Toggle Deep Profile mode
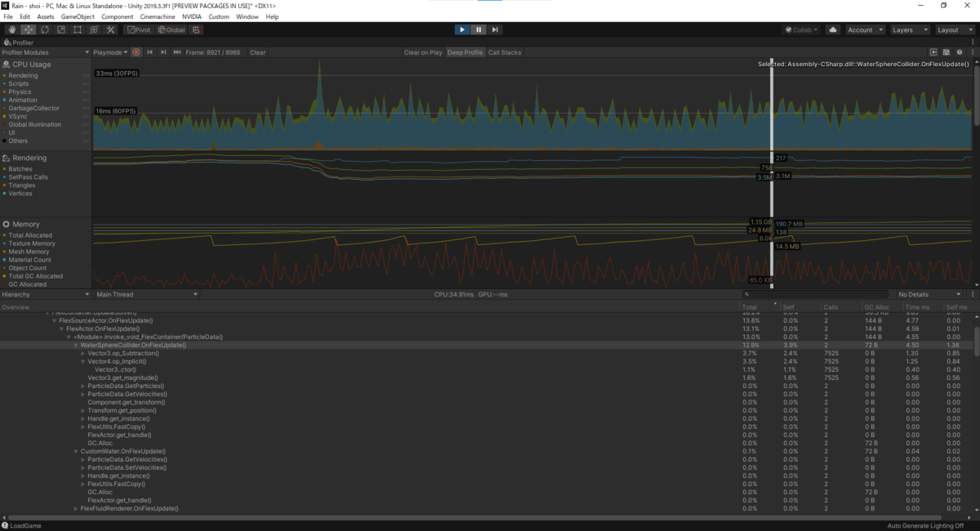 tap(465, 52)
